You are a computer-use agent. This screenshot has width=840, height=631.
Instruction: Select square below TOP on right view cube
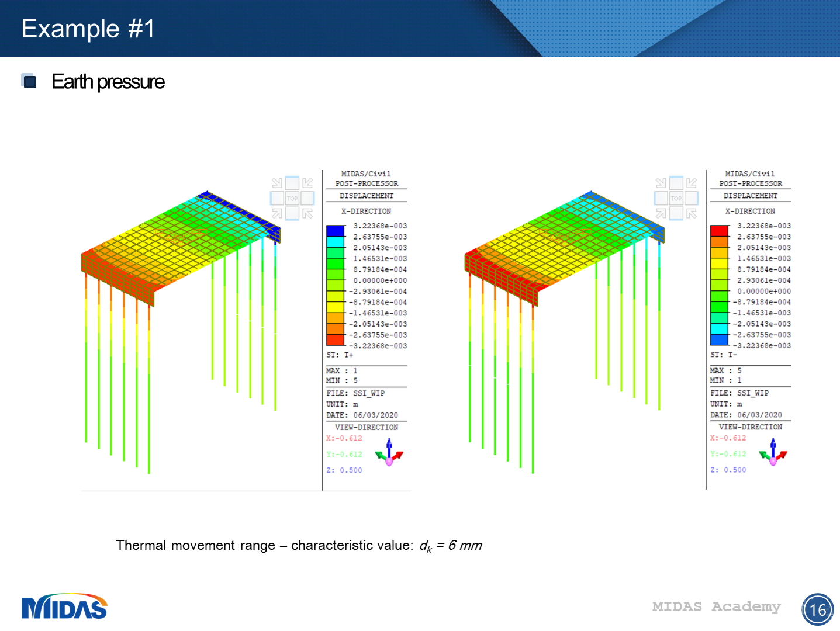click(x=676, y=214)
